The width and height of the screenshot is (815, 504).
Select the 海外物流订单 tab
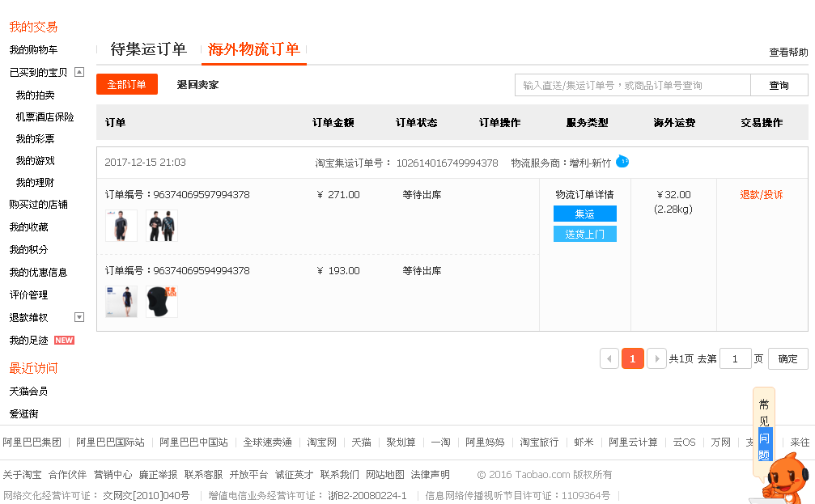[253, 49]
